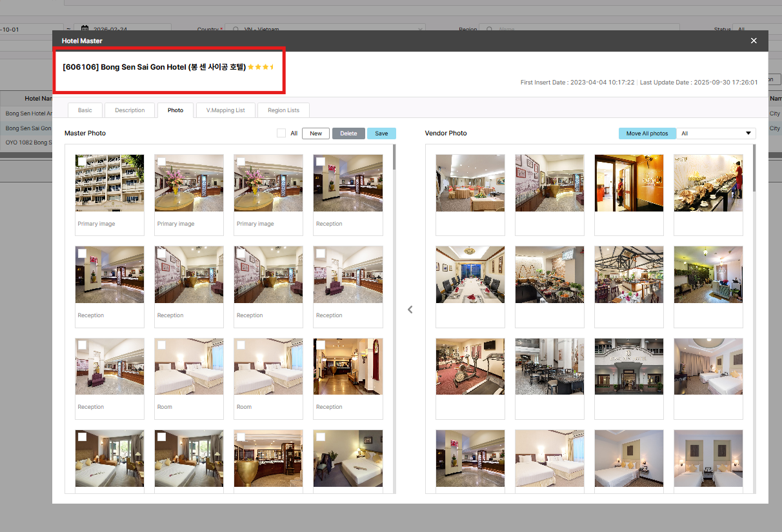Click the Vendor Photo heading
782x532 pixels.
(446, 133)
